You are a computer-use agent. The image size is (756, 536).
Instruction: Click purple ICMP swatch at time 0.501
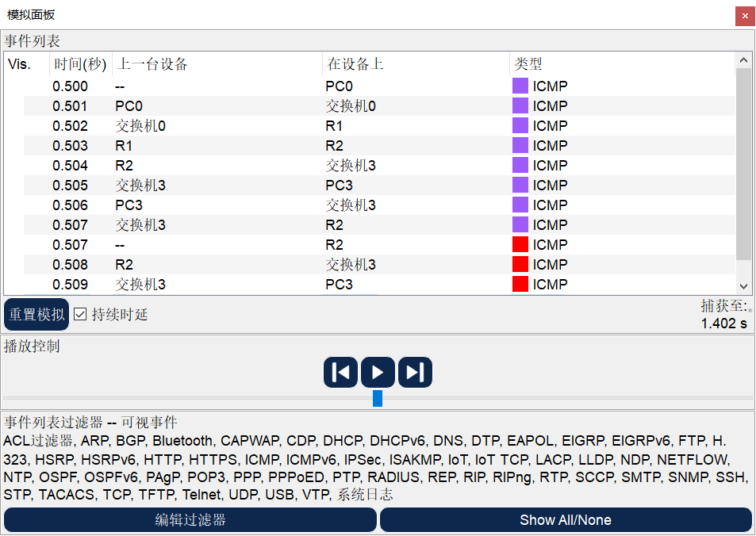click(x=520, y=105)
